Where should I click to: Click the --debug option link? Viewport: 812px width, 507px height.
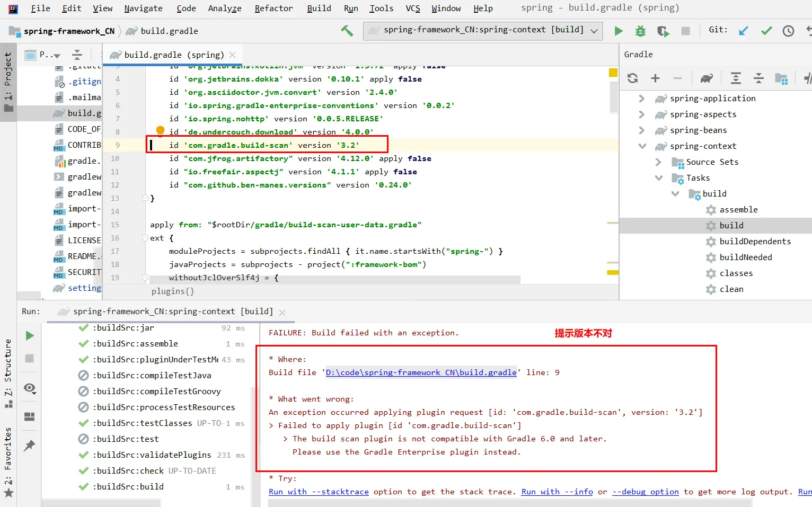[x=646, y=492]
